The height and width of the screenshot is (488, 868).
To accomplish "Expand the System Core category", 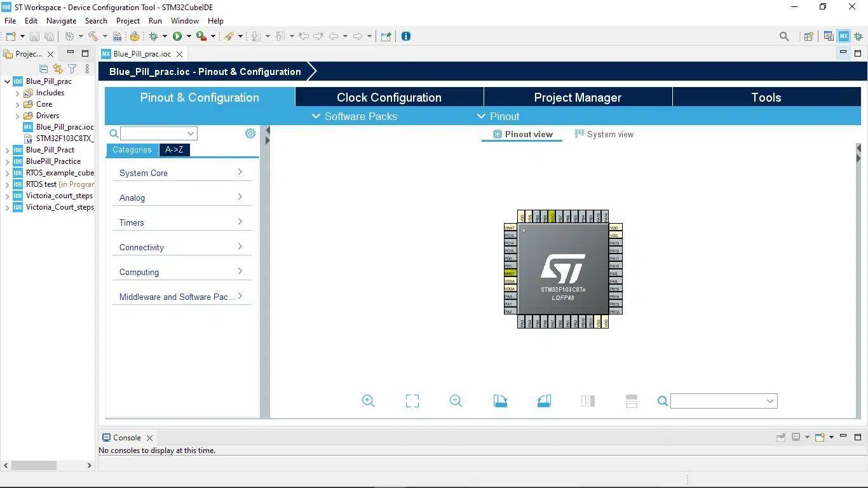I will pos(182,173).
